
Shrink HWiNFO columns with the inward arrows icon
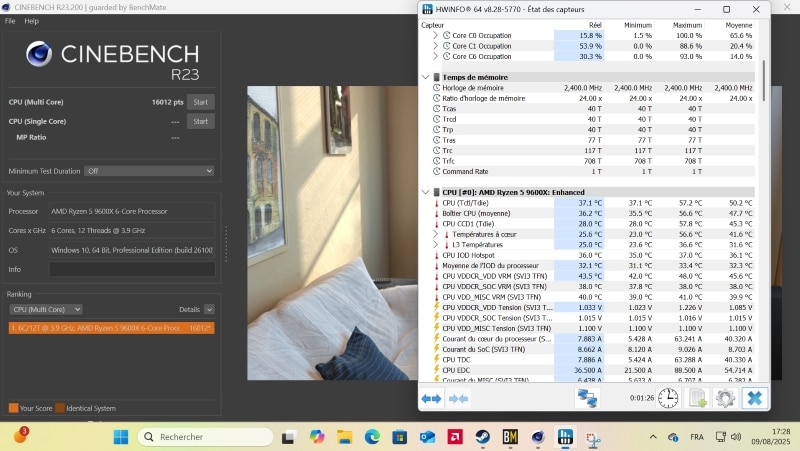tap(458, 398)
